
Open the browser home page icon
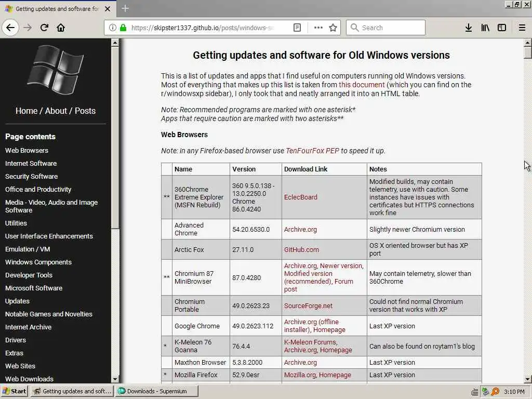click(x=61, y=28)
